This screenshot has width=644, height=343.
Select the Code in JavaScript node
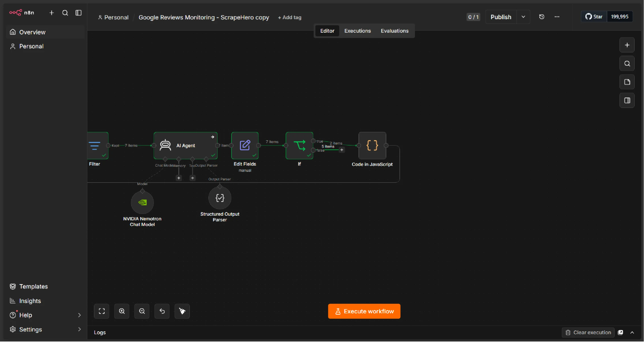click(372, 146)
